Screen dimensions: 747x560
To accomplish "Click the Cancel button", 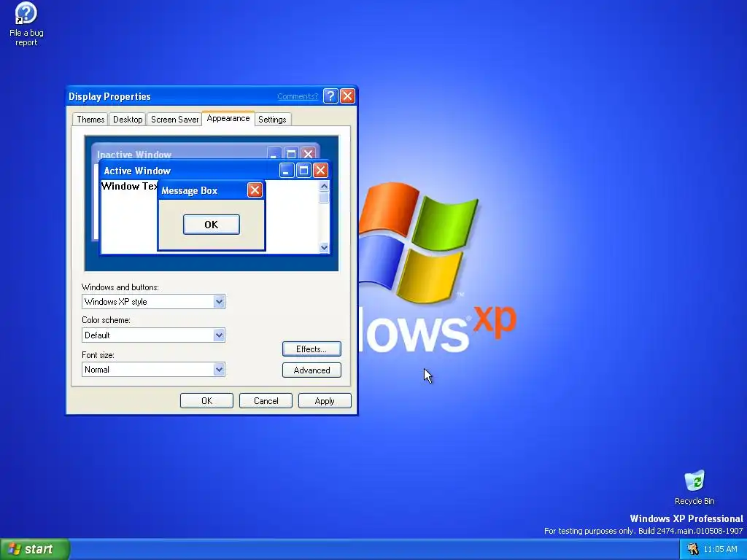I will pyautogui.click(x=266, y=401).
